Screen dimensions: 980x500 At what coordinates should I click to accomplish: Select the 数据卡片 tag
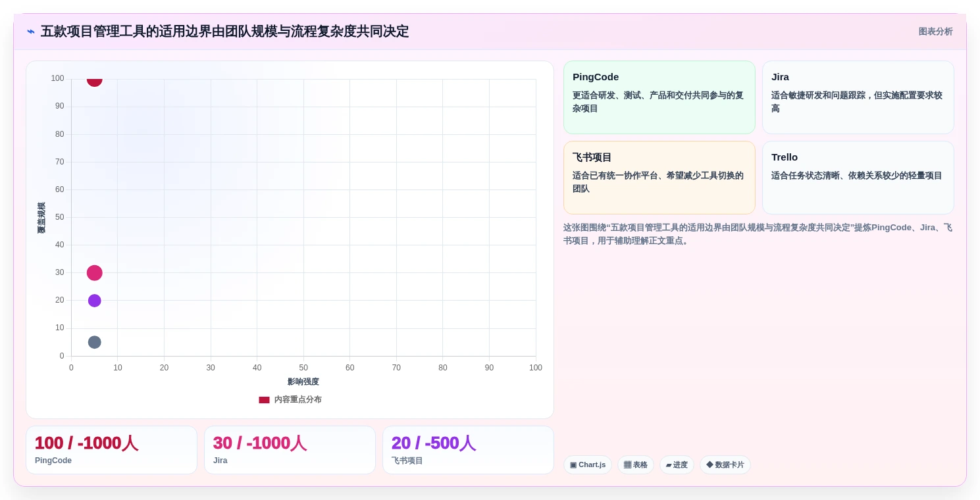coord(725,465)
